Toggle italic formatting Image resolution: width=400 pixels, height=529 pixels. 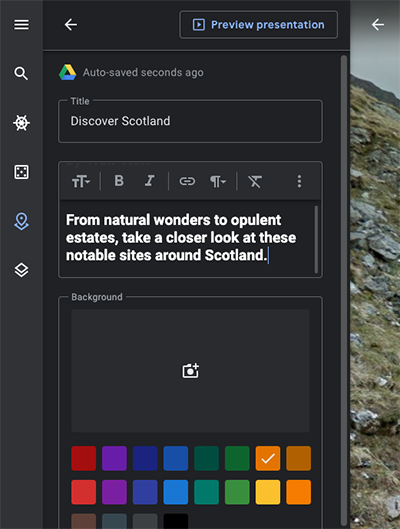tap(149, 181)
